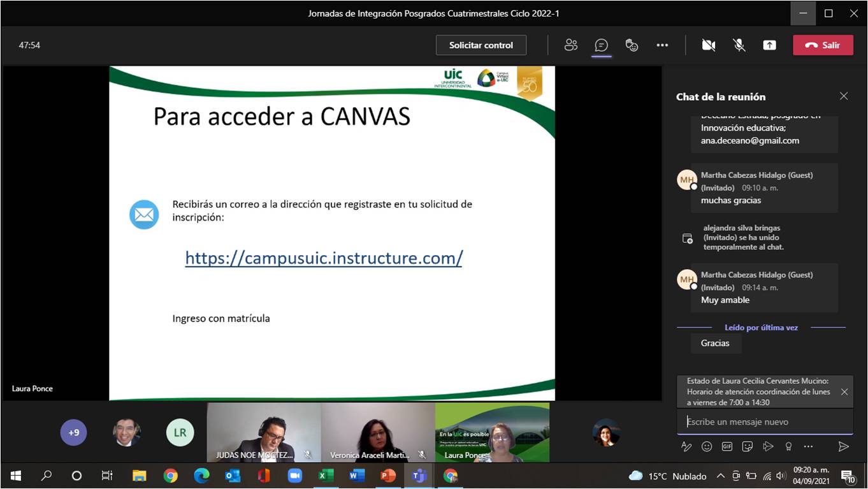Viewport: 868px width, 489px height.
Task: Select the Laura Ponce video tile
Action: (x=492, y=432)
